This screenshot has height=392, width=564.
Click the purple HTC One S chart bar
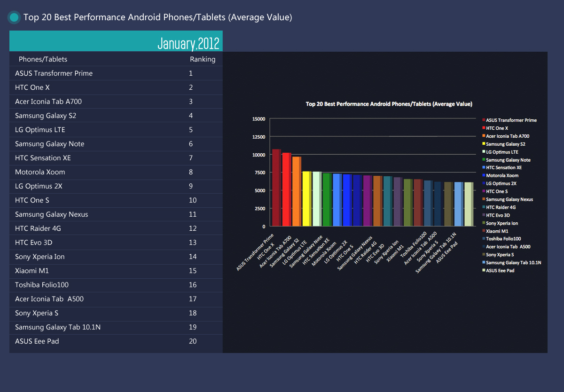tap(368, 201)
